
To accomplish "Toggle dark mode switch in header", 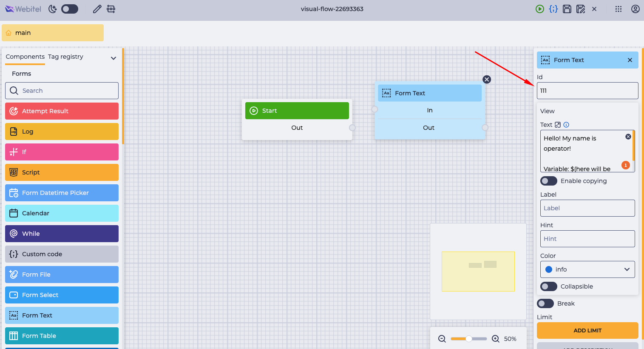I will (x=70, y=9).
